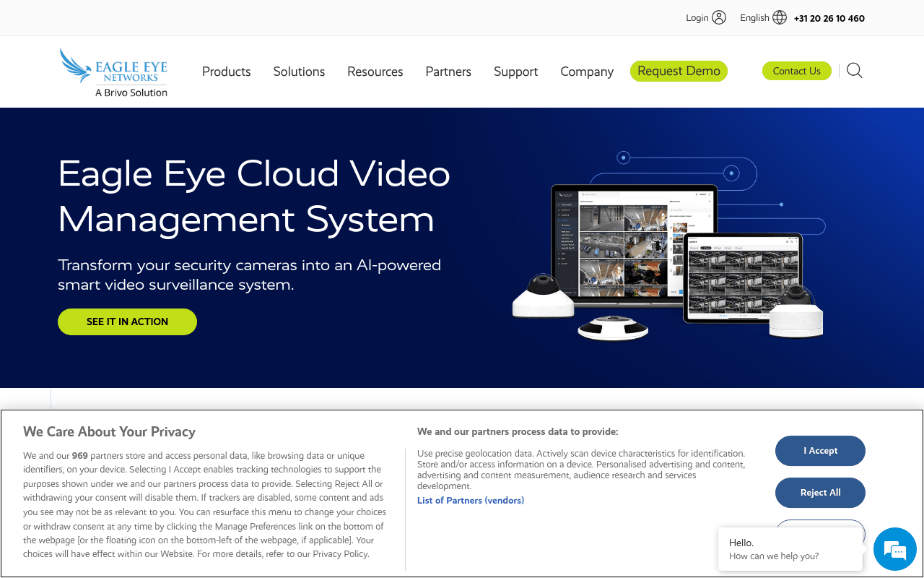Click the "A Brivo Solution" tagline text
The width and height of the screenshot is (924, 578).
131,92
